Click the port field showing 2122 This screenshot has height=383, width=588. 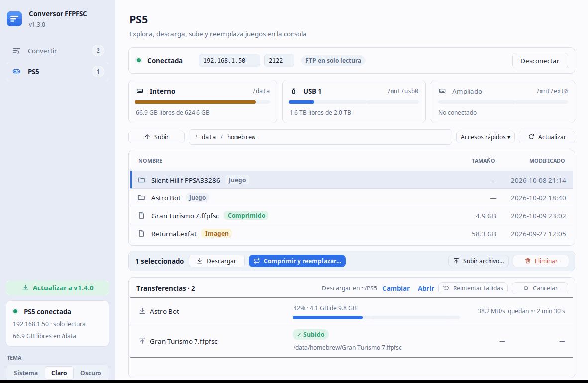click(279, 60)
